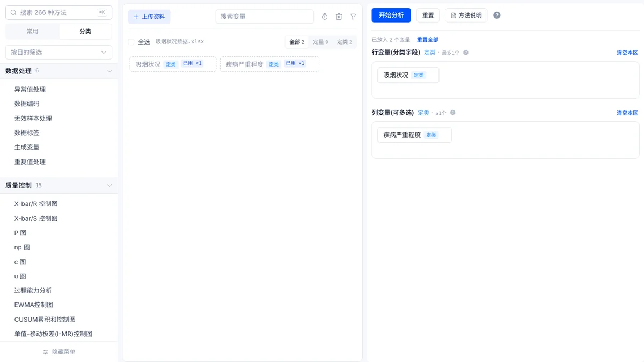Select 疾病严重程度 variable in the variable list
Viewport: 644px width, 362px height.
pyautogui.click(x=269, y=64)
